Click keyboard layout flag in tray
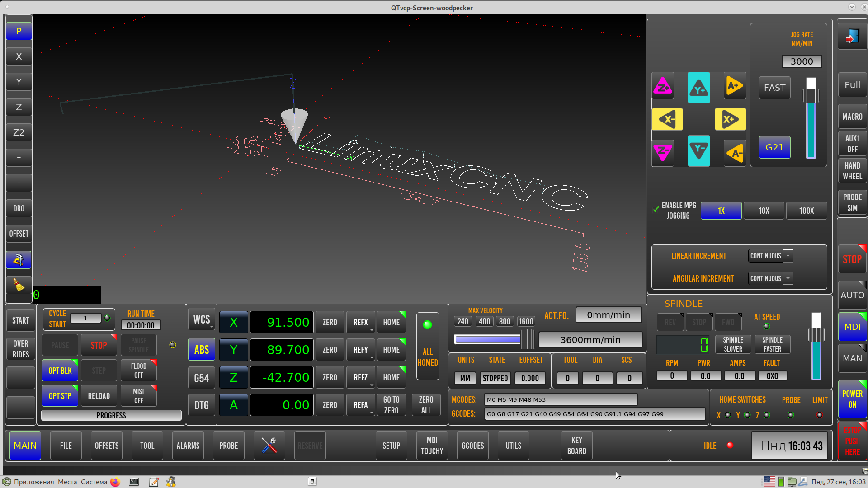The image size is (868, 488). click(769, 482)
